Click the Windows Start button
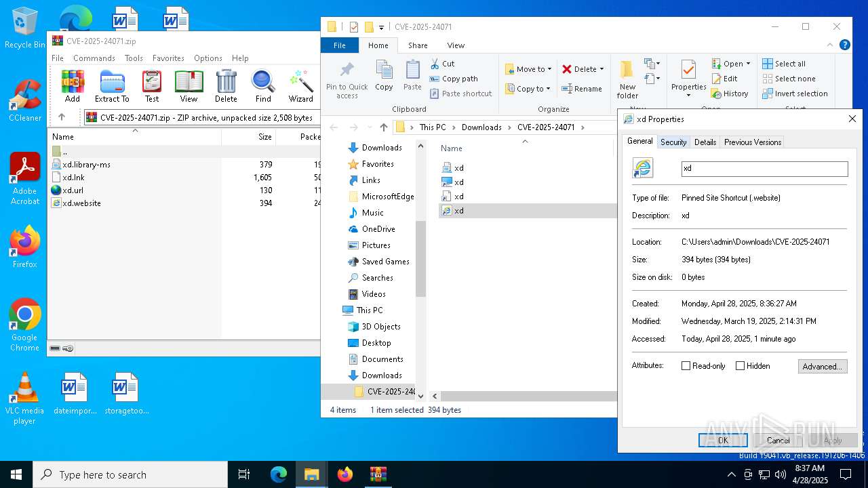Image resolution: width=868 pixels, height=488 pixels. point(16,474)
